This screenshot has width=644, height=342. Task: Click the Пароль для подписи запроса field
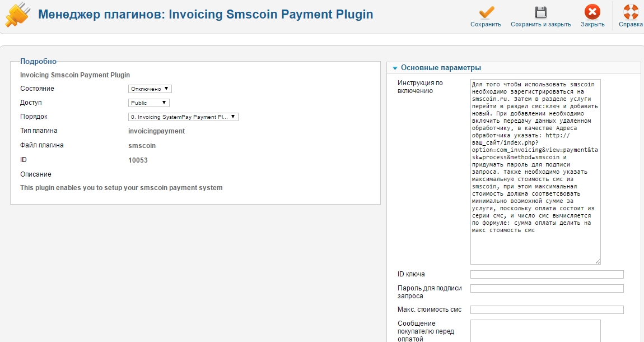[x=547, y=288]
